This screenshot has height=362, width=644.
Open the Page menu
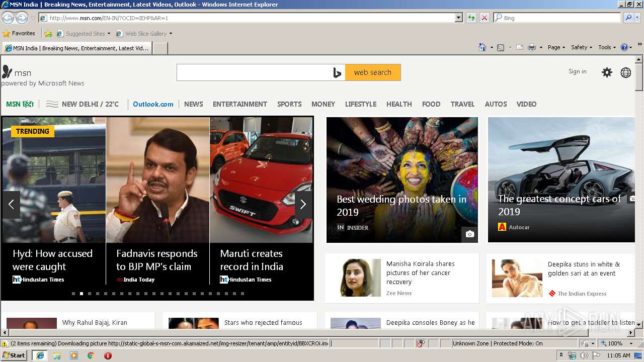pyautogui.click(x=556, y=47)
